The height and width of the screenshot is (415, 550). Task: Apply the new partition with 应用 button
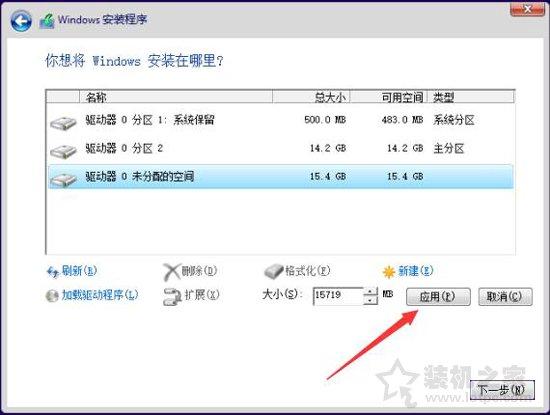(x=438, y=297)
